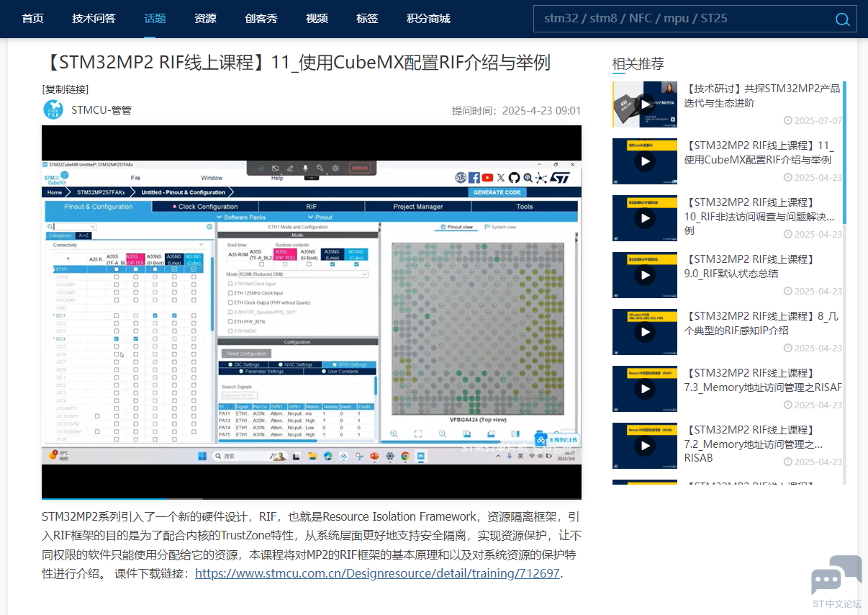Click the rotate-package icon under the pinout view
Screen dimensions: 868x615
coord(468,434)
